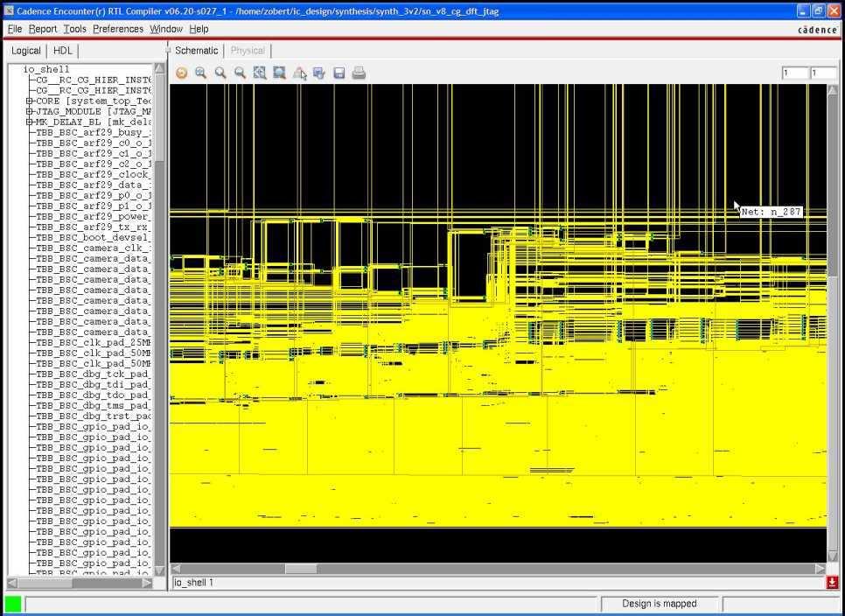Image resolution: width=845 pixels, height=616 pixels.
Task: Select TBB_BSC_arf29_p0_o tree item
Action: click(94, 196)
